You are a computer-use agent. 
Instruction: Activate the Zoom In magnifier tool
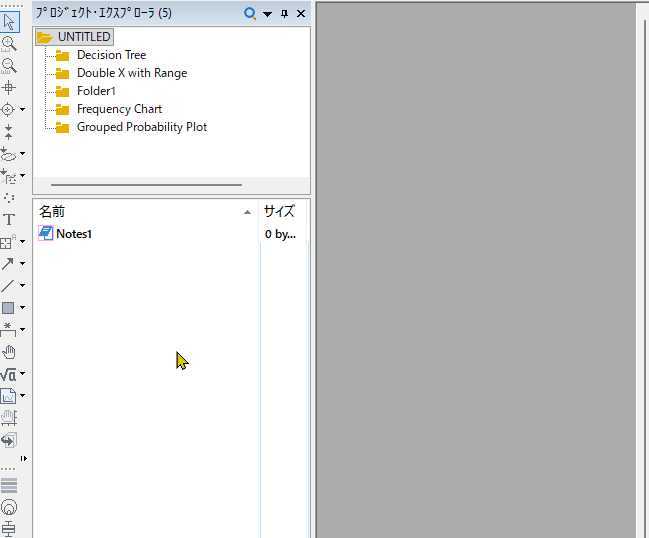pyautogui.click(x=9, y=44)
